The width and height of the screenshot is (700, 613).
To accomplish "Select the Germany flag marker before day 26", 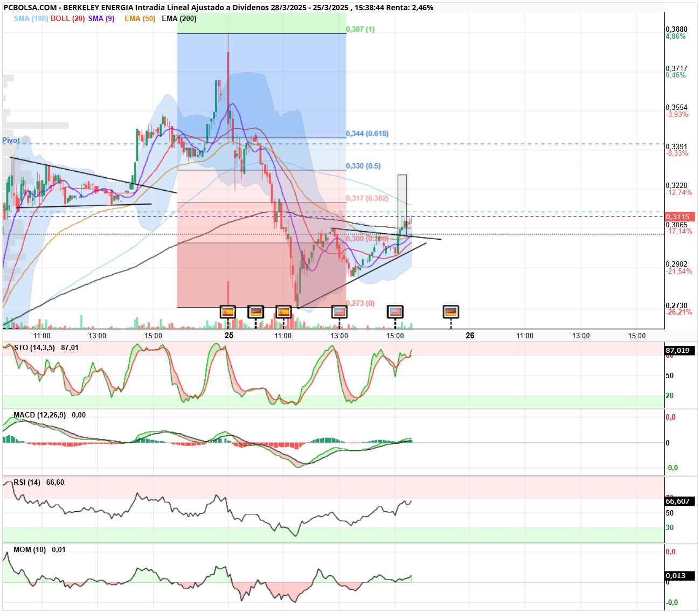I will coord(451,312).
